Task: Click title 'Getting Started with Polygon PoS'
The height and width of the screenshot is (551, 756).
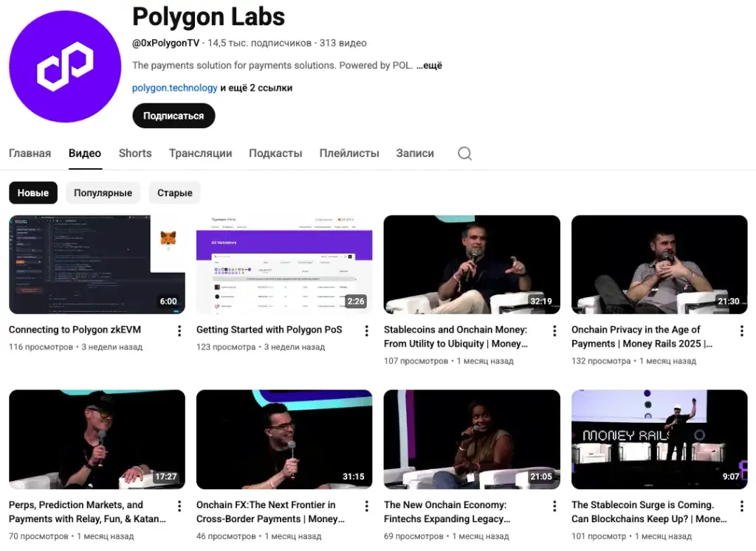Action: click(x=269, y=330)
